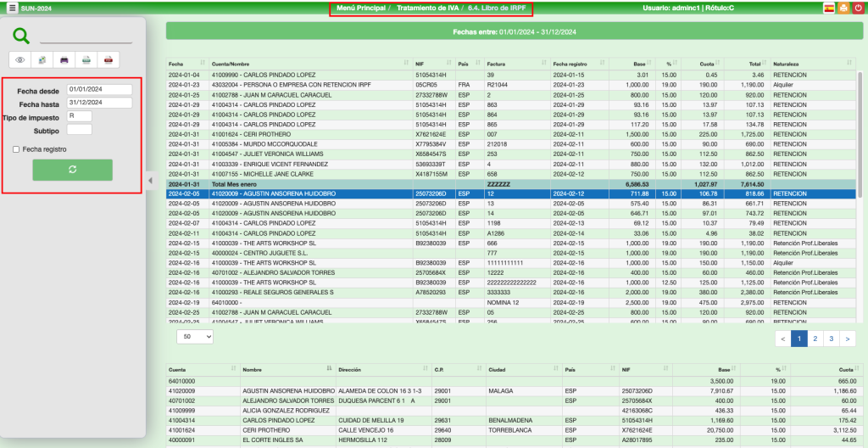Click the page 1 pagination button
The image size is (868, 448).
pos(799,339)
